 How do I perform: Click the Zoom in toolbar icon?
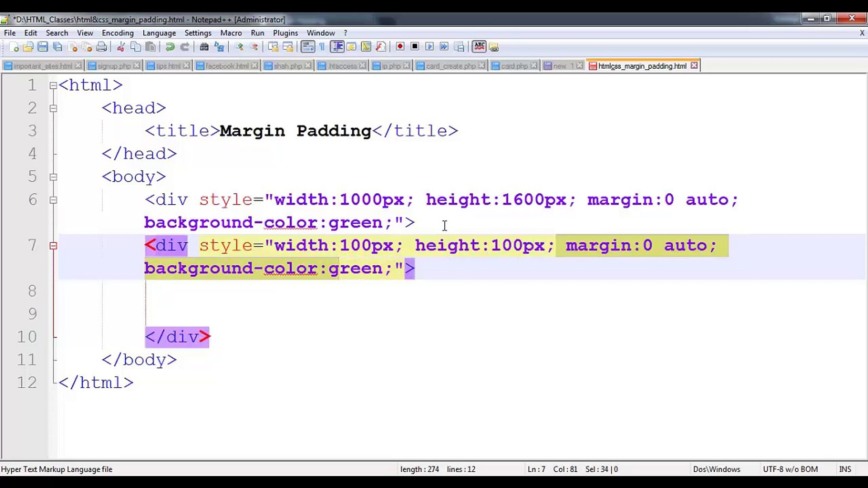tap(239, 47)
